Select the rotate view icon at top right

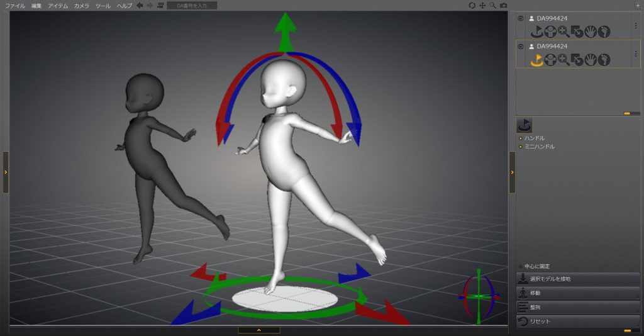pos(472,5)
